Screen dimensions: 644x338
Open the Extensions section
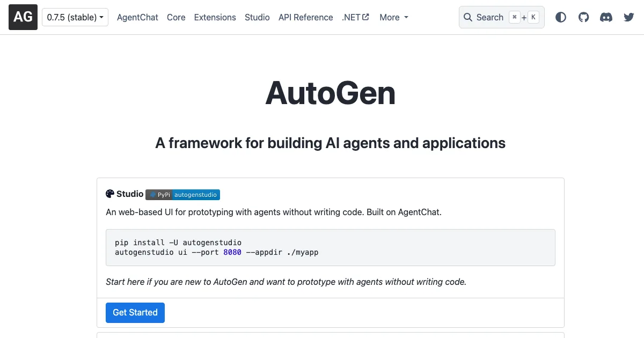click(215, 17)
